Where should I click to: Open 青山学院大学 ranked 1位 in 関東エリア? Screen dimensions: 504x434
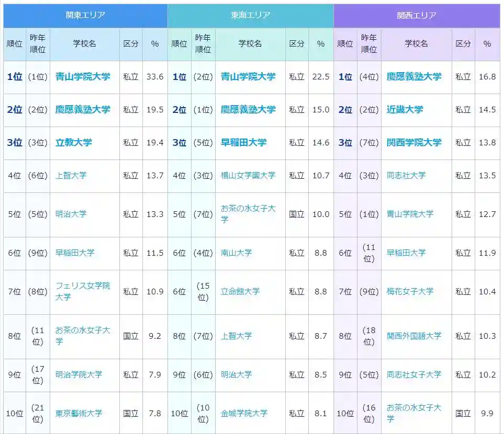[83, 77]
